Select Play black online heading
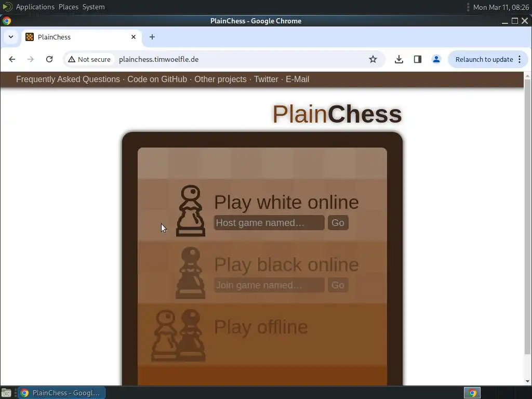The height and width of the screenshot is (399, 532). coord(286,264)
